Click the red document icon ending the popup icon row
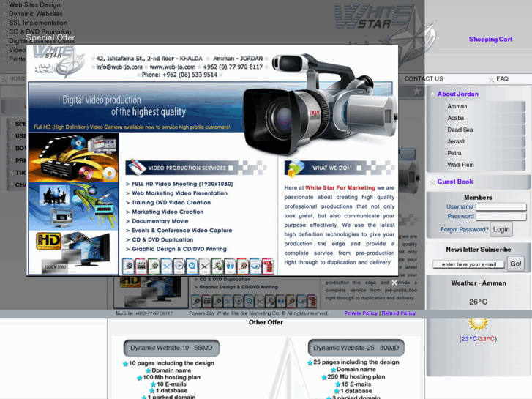The image size is (532, 399). coord(268,266)
